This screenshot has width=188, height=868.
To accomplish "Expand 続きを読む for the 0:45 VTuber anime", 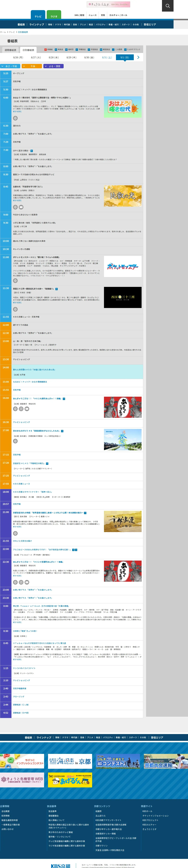I will (17, 659).
